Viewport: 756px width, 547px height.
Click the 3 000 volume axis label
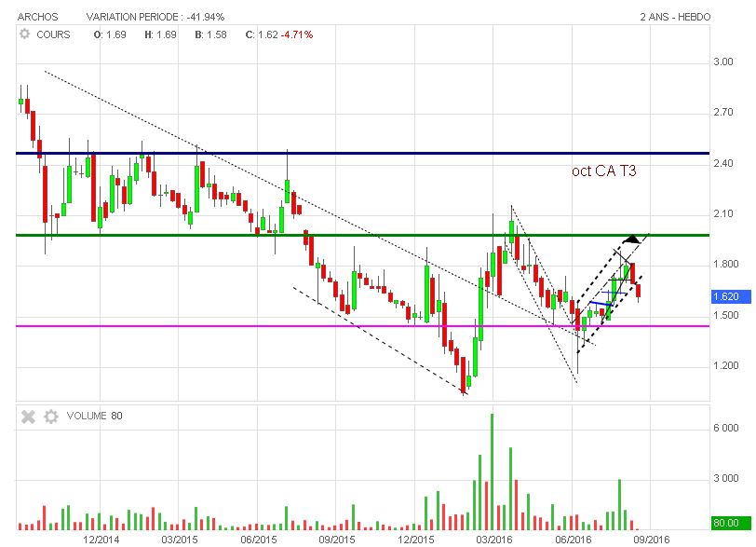[x=726, y=478]
